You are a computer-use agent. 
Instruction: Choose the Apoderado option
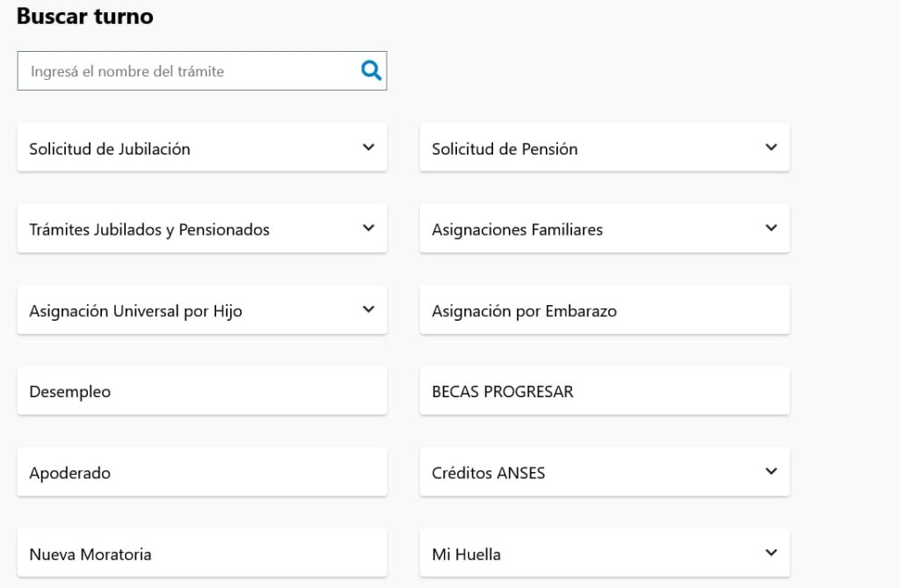[201, 473]
